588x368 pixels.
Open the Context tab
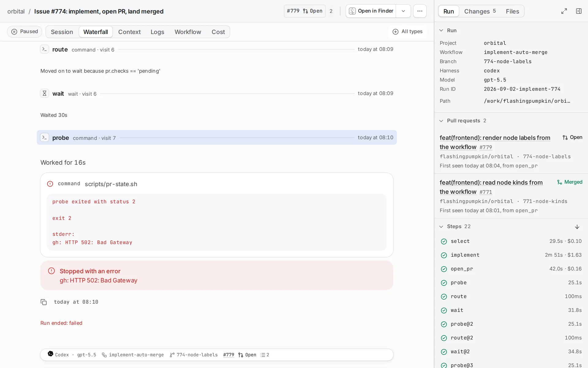[x=129, y=32]
